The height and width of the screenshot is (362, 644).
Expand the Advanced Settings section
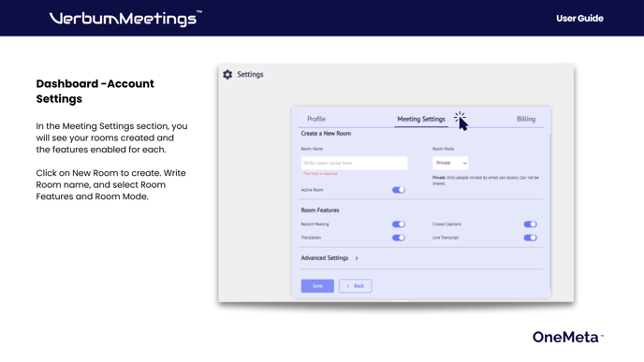(x=329, y=258)
